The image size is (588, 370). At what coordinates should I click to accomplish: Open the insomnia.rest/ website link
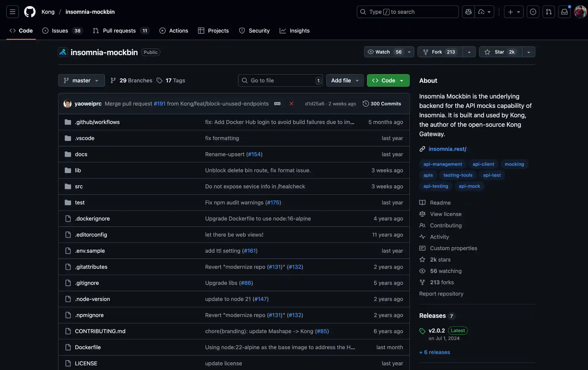[x=447, y=149]
